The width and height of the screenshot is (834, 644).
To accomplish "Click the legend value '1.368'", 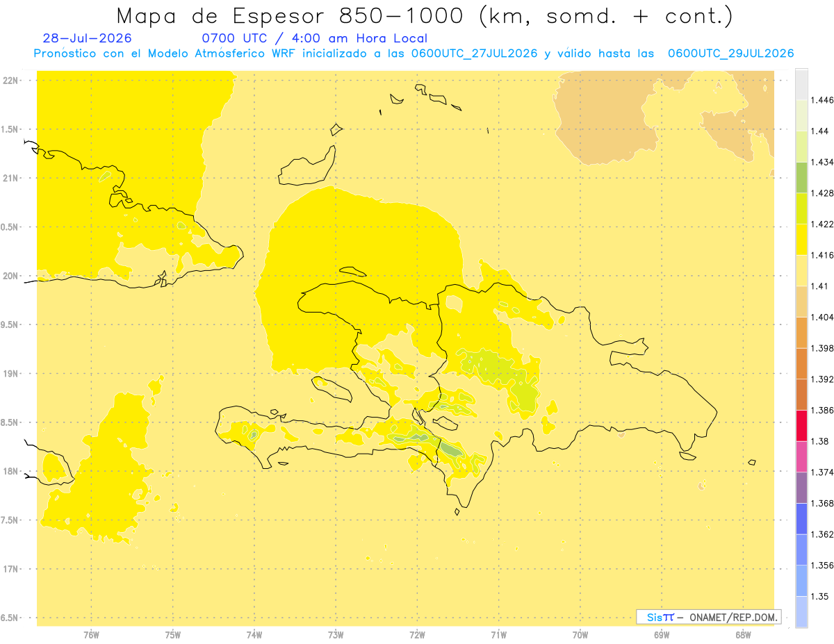I will pos(822,504).
